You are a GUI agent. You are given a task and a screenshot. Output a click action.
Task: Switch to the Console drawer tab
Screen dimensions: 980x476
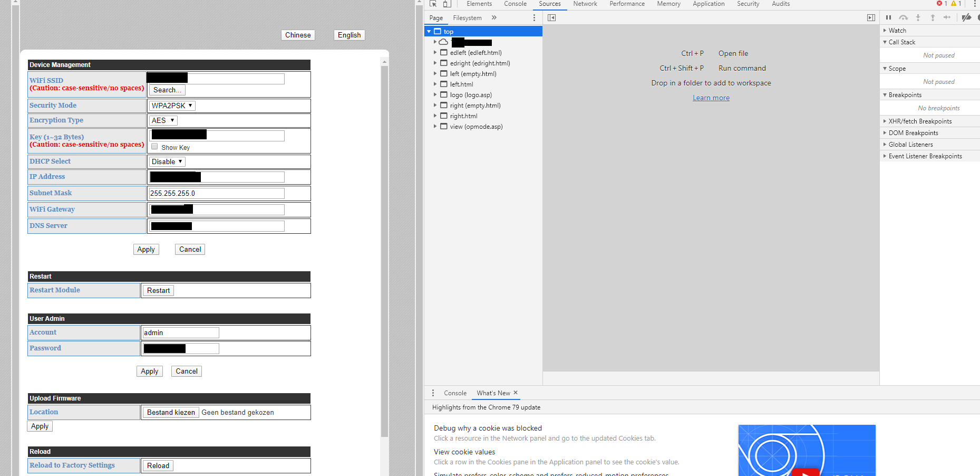455,393
